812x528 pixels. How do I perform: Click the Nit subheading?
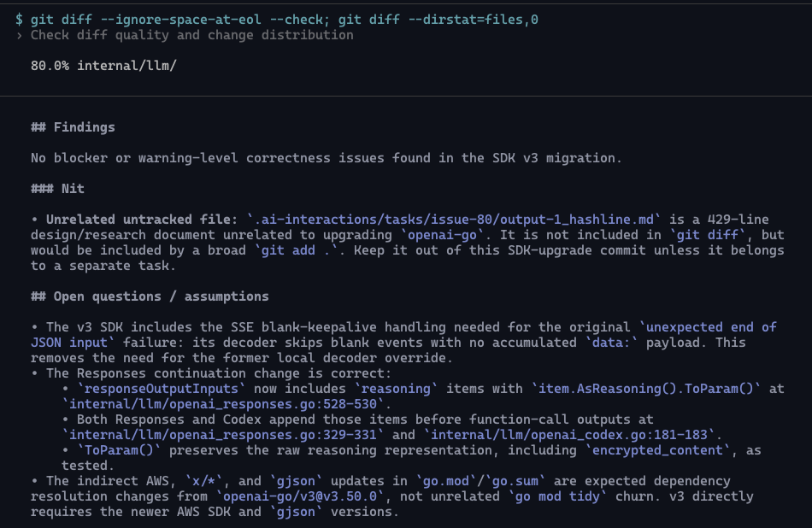(x=57, y=189)
